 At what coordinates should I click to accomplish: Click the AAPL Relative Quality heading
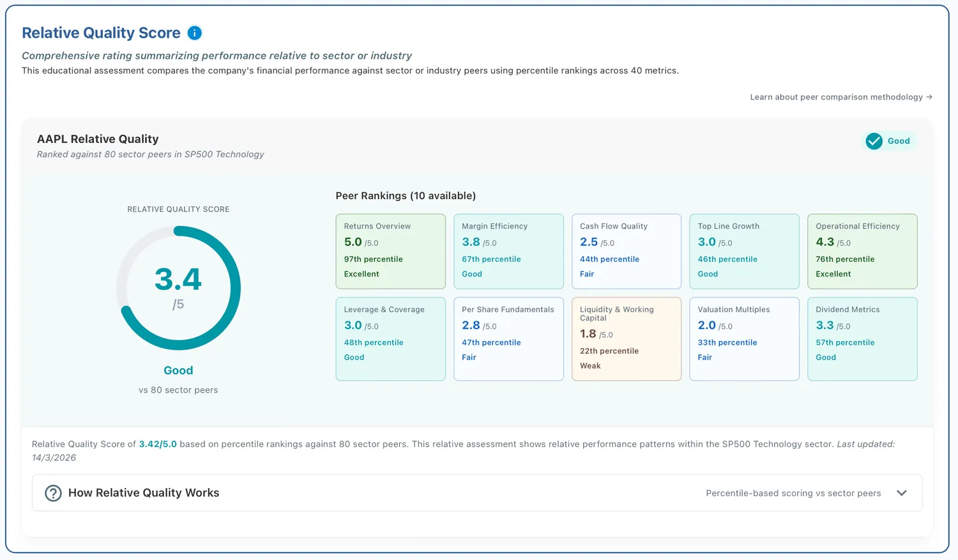coord(98,139)
